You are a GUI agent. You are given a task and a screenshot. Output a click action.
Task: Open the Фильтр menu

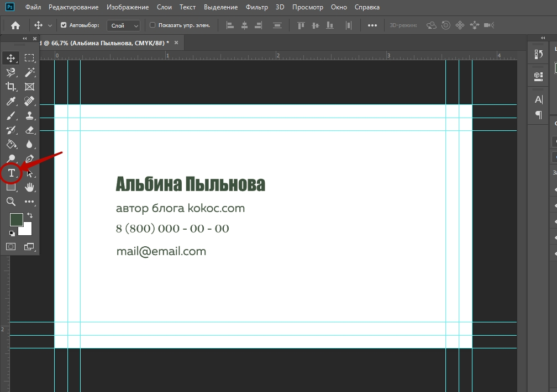tap(257, 8)
